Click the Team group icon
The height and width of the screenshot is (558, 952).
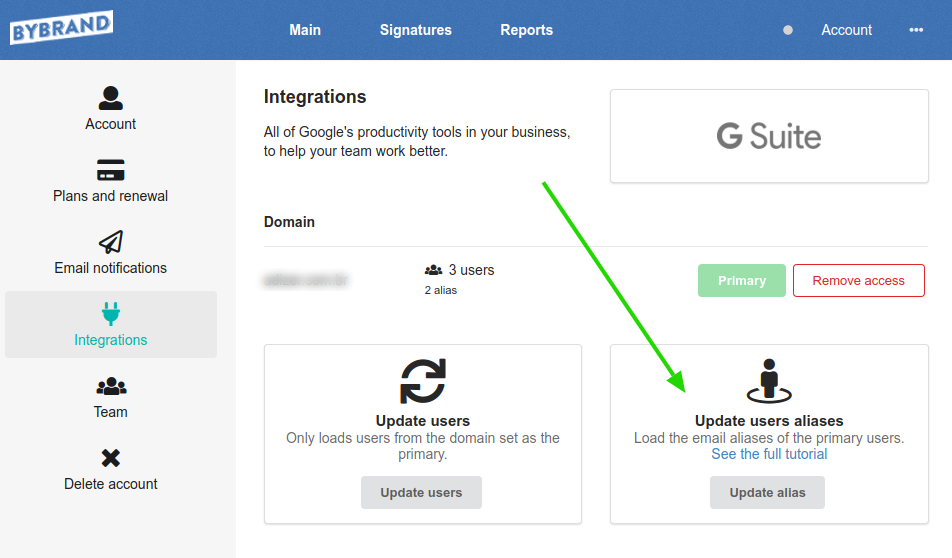click(x=111, y=386)
